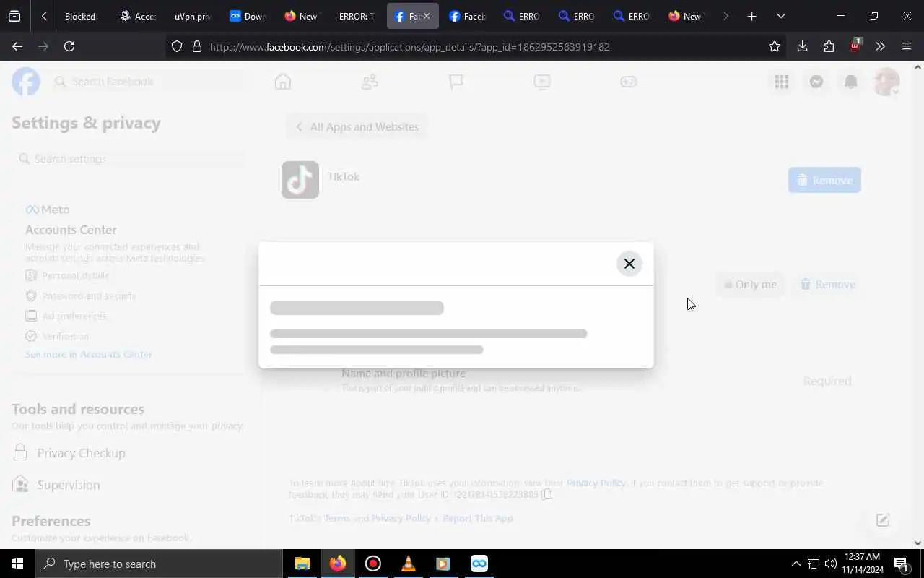Click the Remove link beside Only me

(x=828, y=285)
